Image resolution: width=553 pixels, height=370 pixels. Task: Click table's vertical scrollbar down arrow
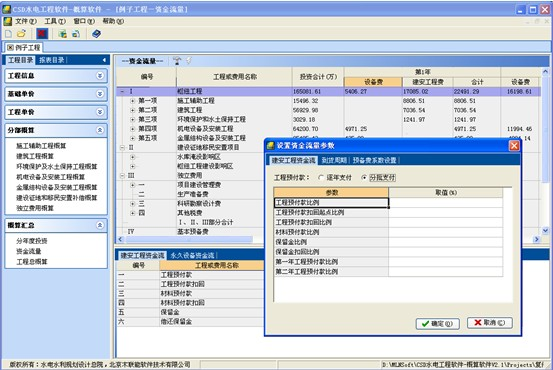[x=545, y=231]
